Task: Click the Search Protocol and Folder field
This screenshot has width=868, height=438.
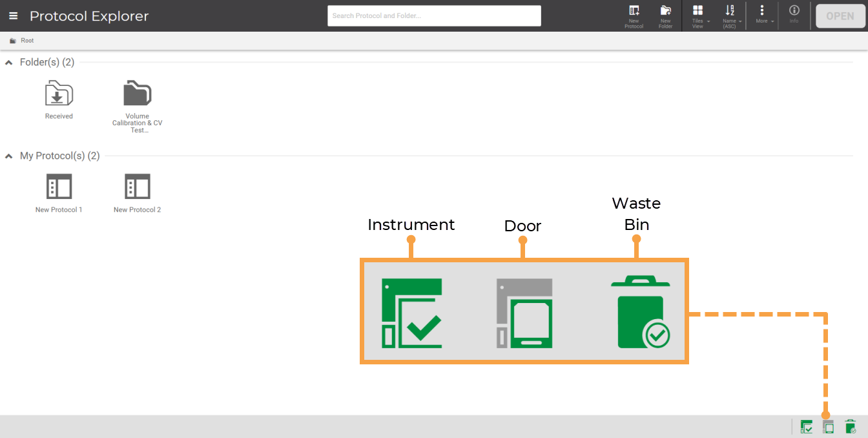Action: tap(433, 16)
